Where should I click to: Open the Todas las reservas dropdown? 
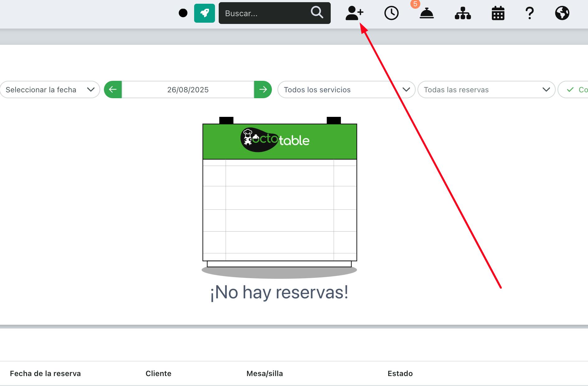pyautogui.click(x=486, y=90)
